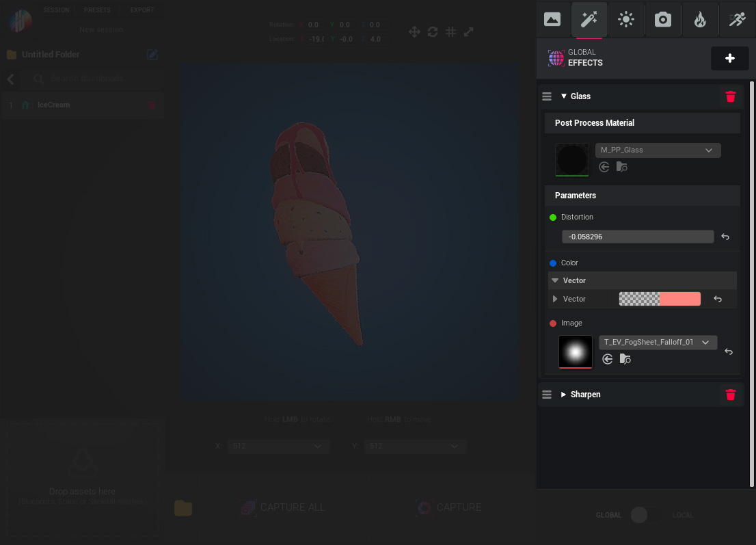Delete the Glass effect
This screenshot has width=756, height=545.
[731, 96]
